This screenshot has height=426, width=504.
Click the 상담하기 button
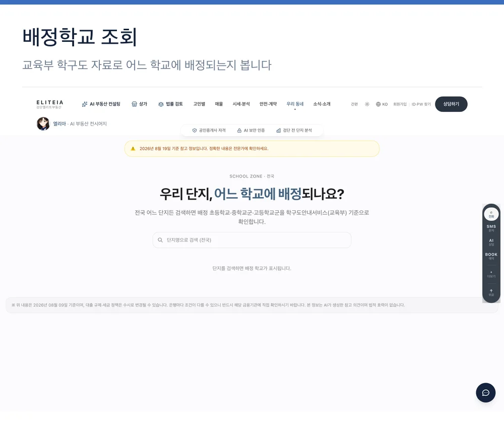coord(451,104)
